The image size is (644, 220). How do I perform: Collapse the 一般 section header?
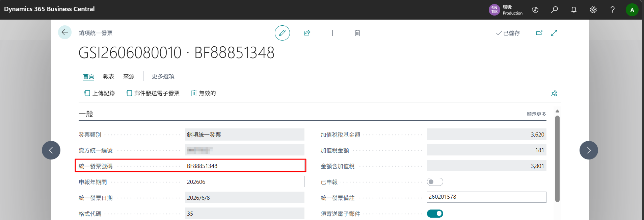tap(86, 114)
